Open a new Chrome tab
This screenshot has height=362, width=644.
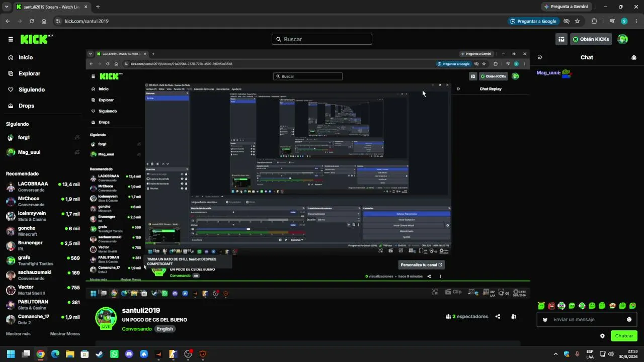point(98,7)
